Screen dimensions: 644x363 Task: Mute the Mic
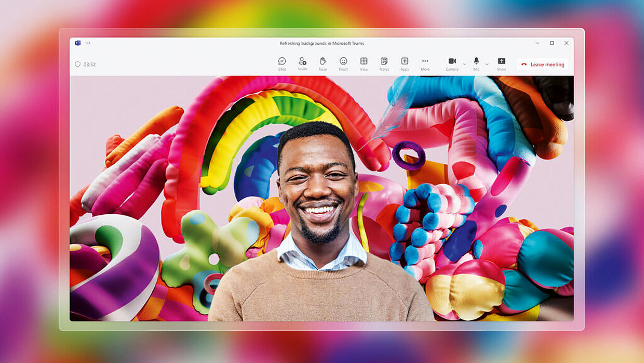click(x=476, y=63)
